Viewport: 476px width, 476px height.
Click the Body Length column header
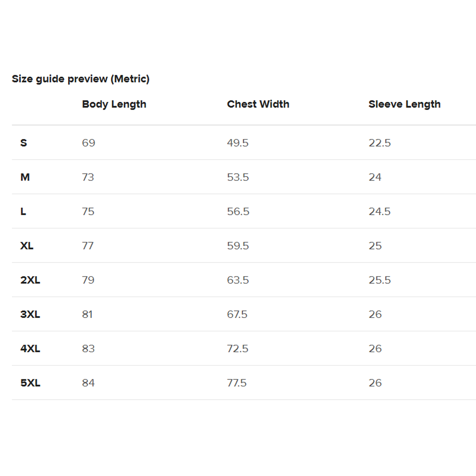(x=114, y=104)
